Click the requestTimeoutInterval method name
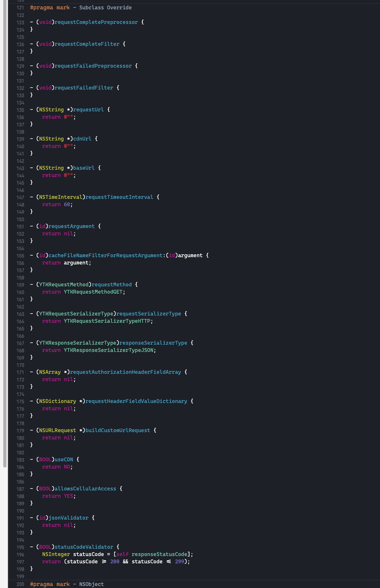The height and width of the screenshot is (588, 380). (119, 197)
